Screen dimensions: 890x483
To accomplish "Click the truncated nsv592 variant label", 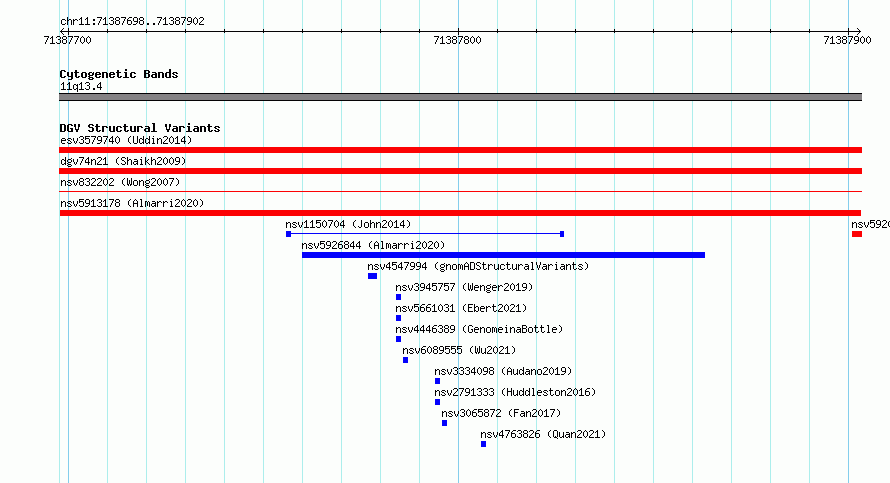I will [x=870, y=224].
